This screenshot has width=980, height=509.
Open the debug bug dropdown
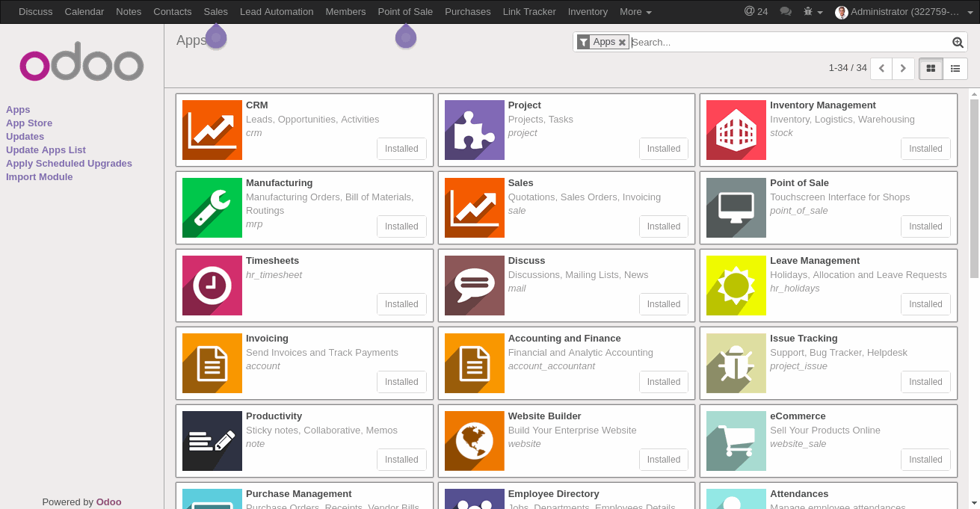pos(813,12)
